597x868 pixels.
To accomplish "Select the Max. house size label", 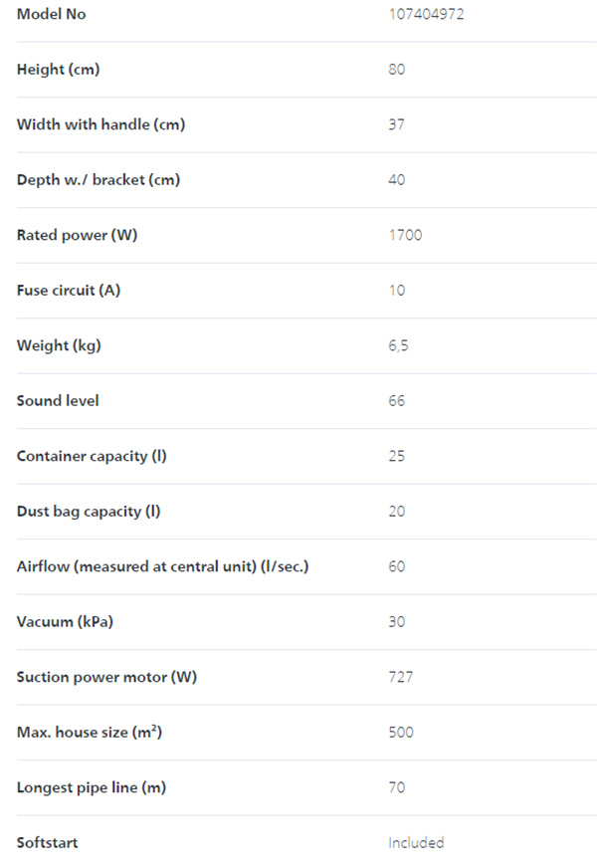I will 90,733.
